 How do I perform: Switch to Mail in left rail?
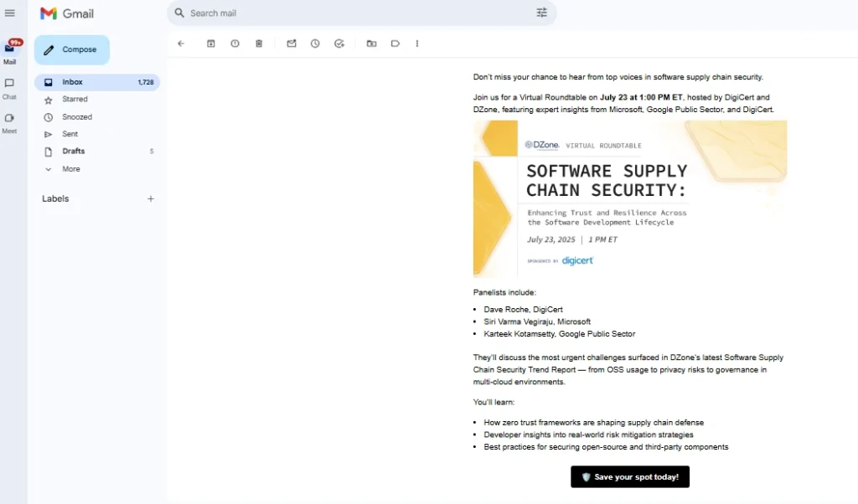point(10,53)
